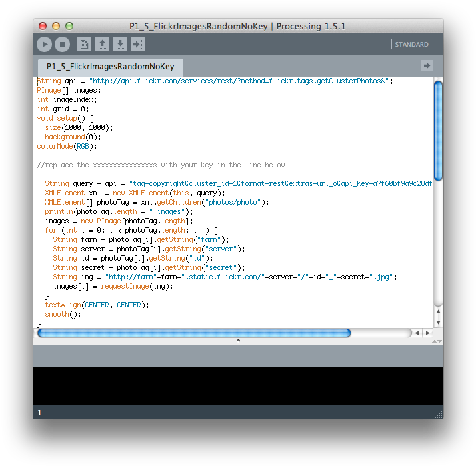Click the 'colorMode(RGB);' line
The height and width of the screenshot is (466, 476).
[x=67, y=146]
